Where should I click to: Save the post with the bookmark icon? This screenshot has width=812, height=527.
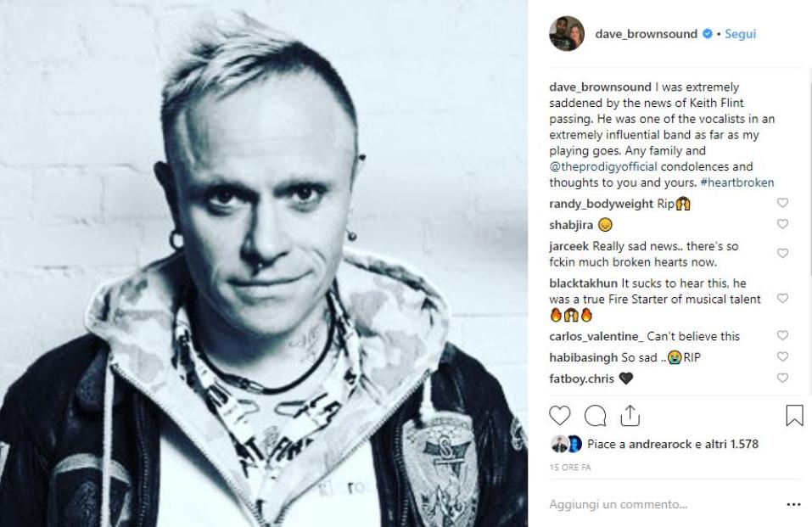click(794, 416)
